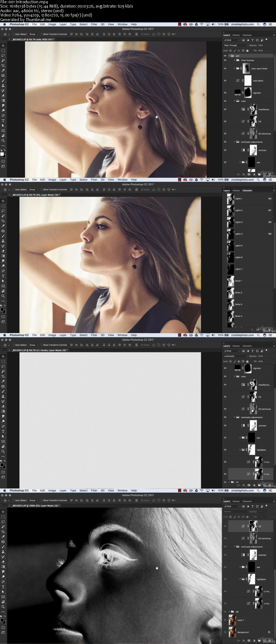Expand the 'Final Touches' layer group
This screenshot has height=644, width=276.
[234, 60]
